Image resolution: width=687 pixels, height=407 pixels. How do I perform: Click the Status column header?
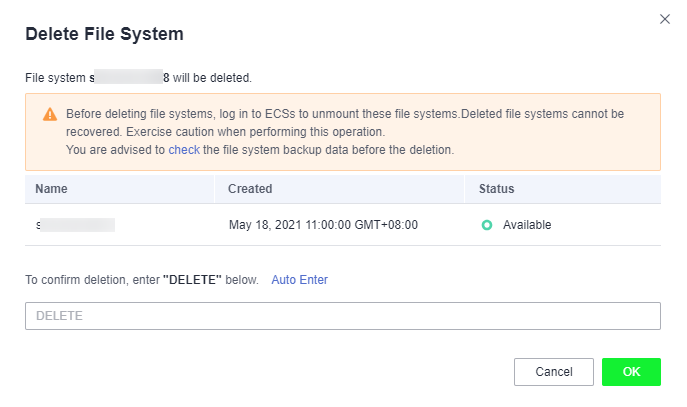[496, 189]
